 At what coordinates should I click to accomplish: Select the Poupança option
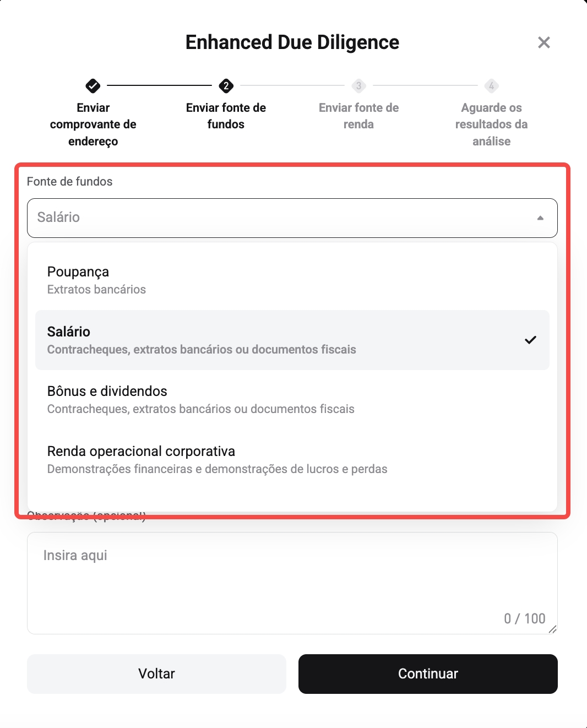(292, 279)
